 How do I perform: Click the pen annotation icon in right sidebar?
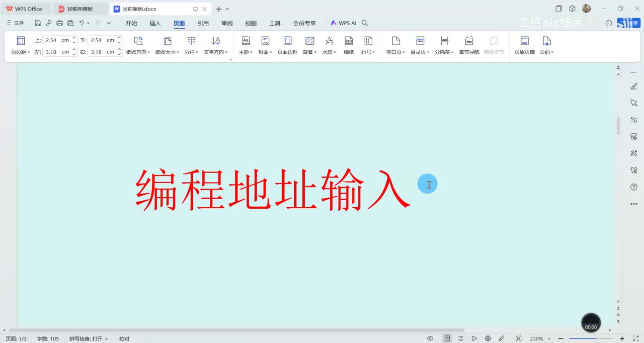pos(634,87)
